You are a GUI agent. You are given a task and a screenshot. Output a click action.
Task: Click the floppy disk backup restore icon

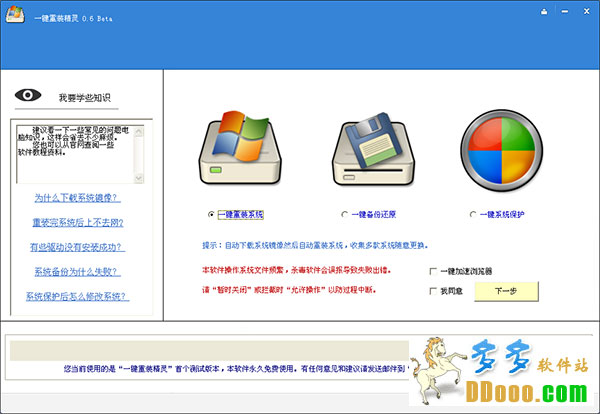tap(373, 149)
